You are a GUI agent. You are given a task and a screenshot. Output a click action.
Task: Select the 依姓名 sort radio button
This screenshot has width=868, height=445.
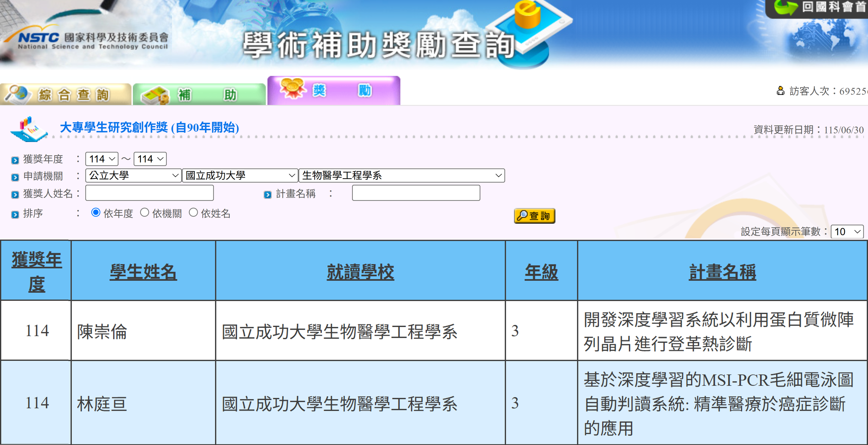point(193,212)
